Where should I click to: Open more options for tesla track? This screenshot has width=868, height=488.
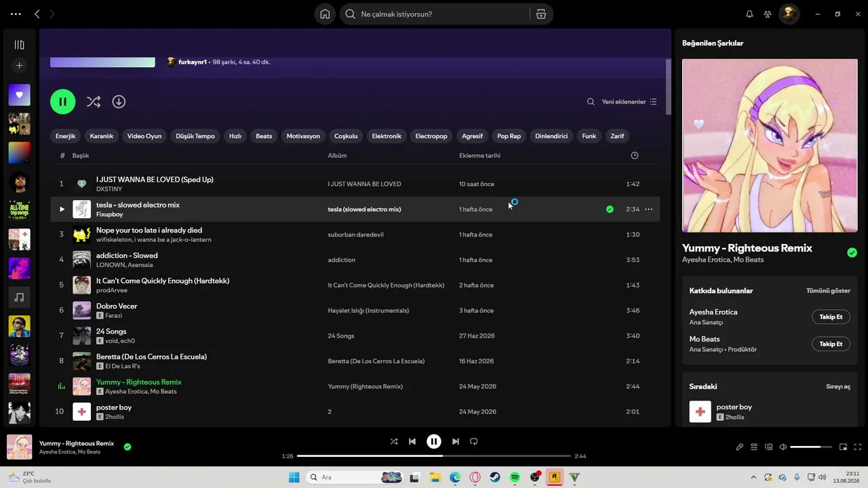pyautogui.click(x=649, y=209)
